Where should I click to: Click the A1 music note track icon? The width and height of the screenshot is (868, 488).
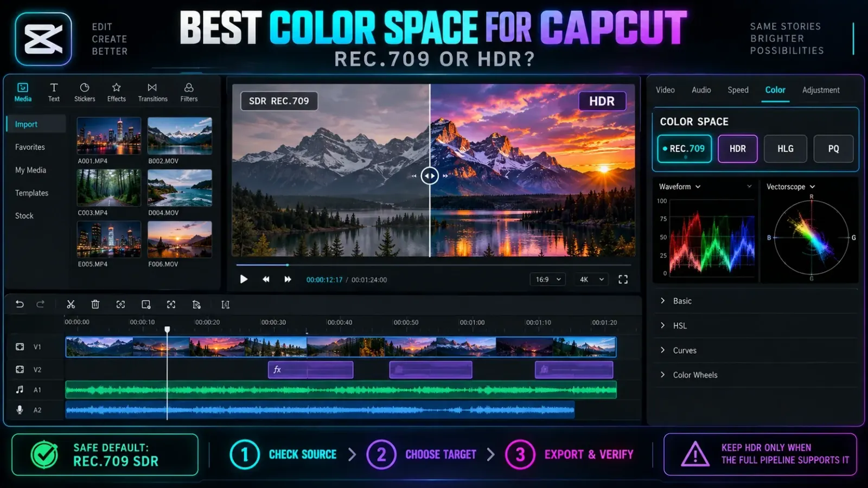tap(20, 389)
